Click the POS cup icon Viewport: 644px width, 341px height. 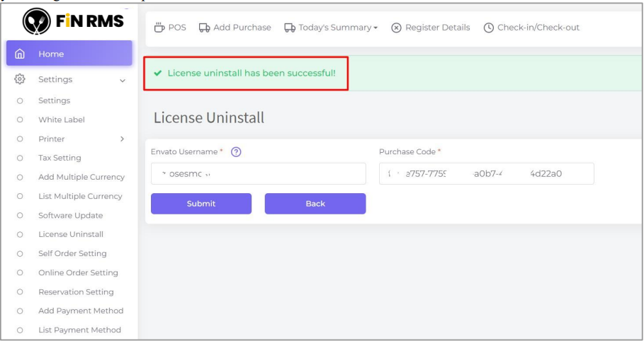click(159, 28)
